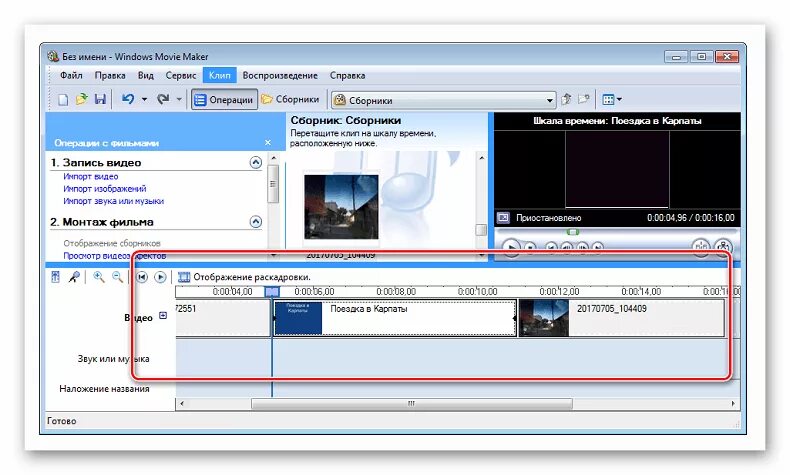The width and height of the screenshot is (790, 475).
Task: Click the 0:00:08,00 mark on the ruler
Action: tap(396, 292)
